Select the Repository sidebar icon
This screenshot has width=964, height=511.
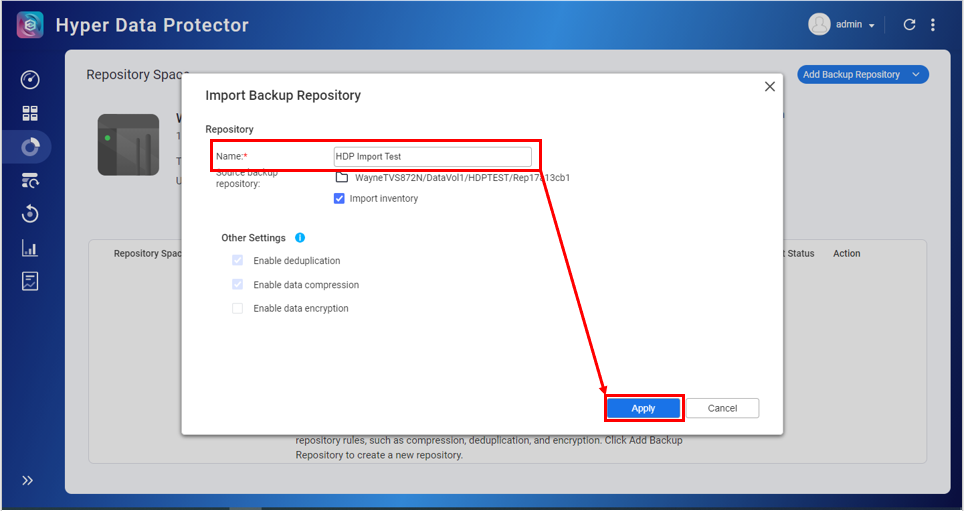pos(30,147)
